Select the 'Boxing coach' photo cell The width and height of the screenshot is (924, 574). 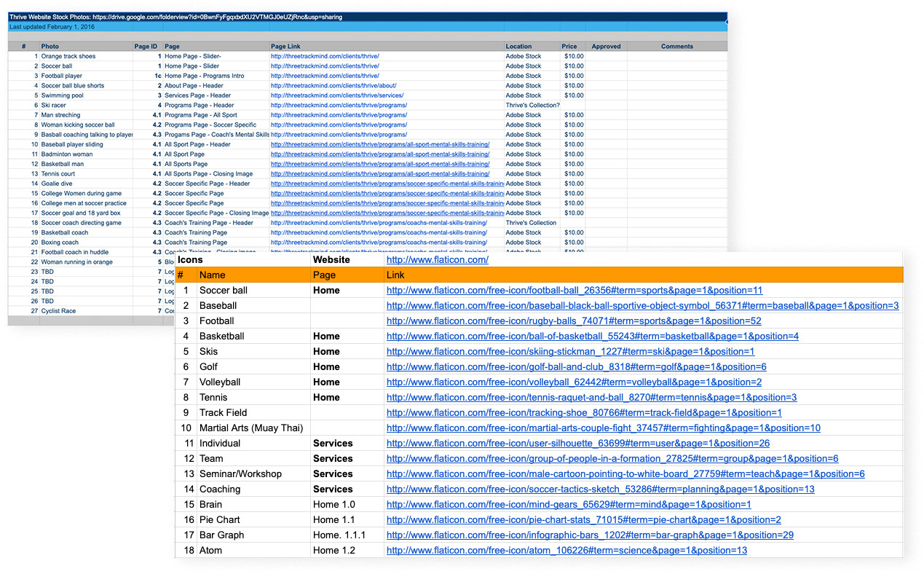tap(86, 243)
